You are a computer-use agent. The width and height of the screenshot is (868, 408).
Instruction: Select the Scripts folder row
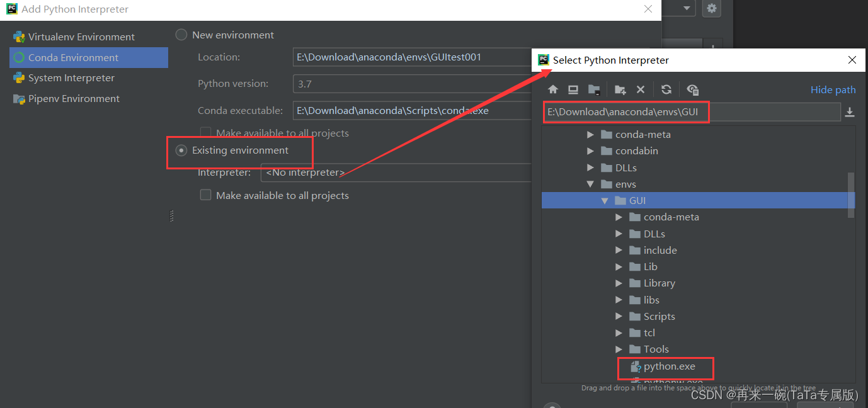click(699, 316)
